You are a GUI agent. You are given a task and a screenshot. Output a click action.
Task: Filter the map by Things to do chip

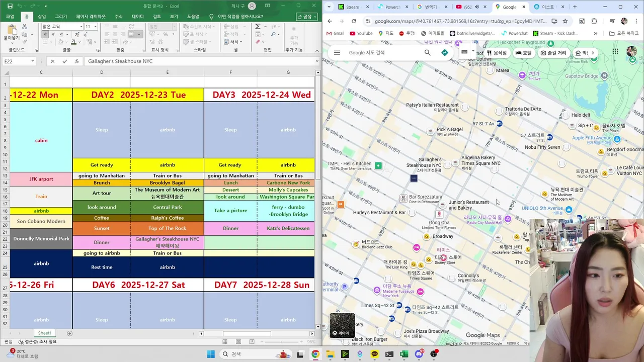tap(553, 53)
